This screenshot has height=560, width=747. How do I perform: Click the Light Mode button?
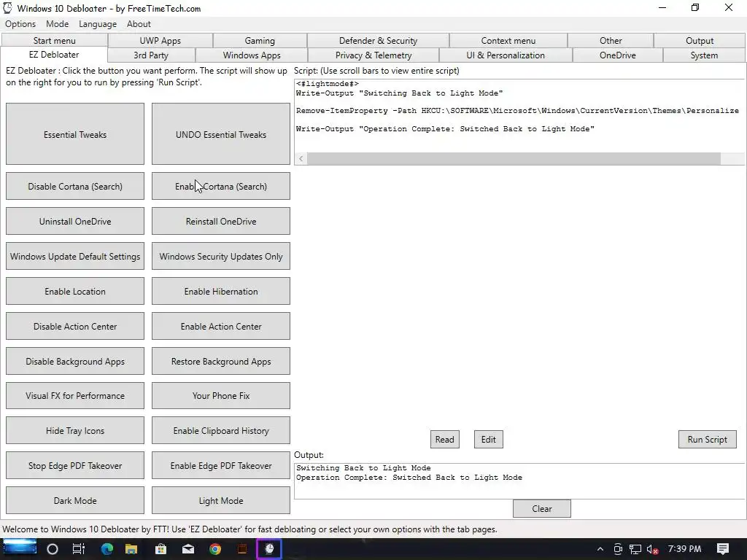[221, 500]
